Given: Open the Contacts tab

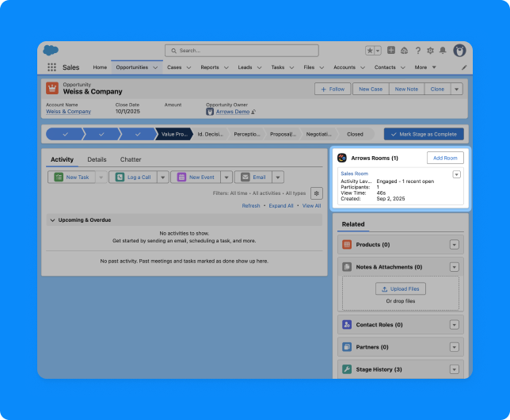Looking at the screenshot, I should (x=385, y=67).
